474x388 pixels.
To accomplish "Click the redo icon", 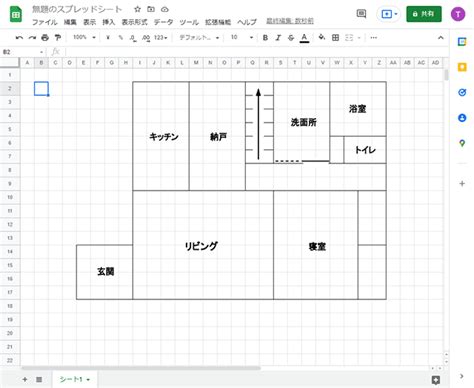I will [32, 38].
